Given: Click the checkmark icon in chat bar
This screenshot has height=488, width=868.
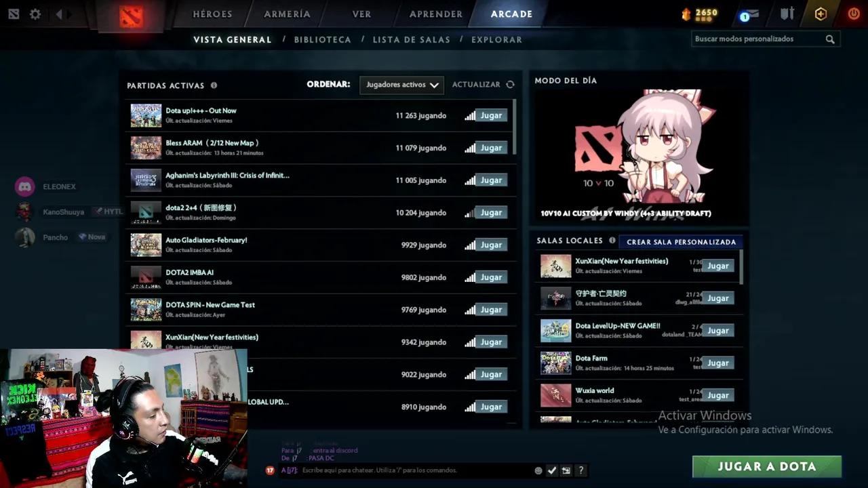Looking at the screenshot, I should [x=552, y=470].
